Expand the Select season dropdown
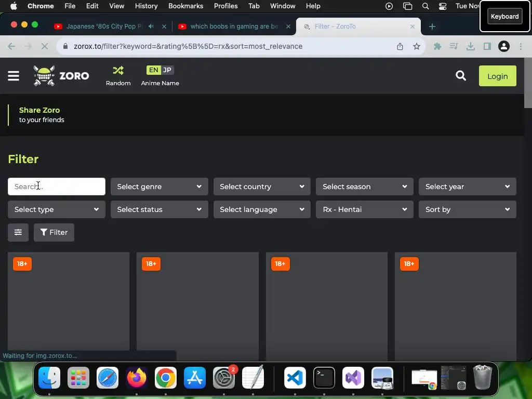Screen dimensions: 532x399 pos(364,187)
